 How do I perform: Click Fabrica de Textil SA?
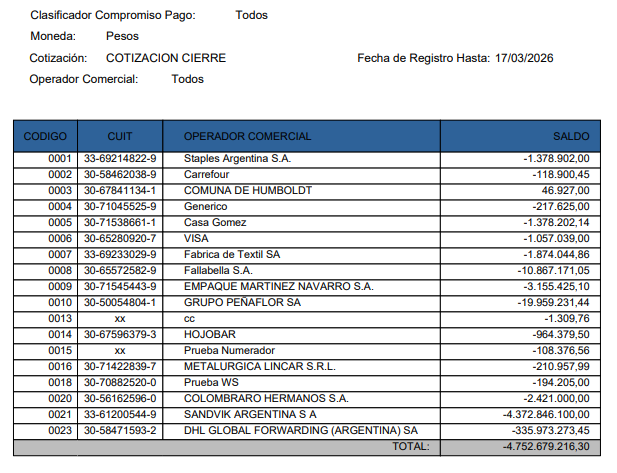click(x=232, y=255)
